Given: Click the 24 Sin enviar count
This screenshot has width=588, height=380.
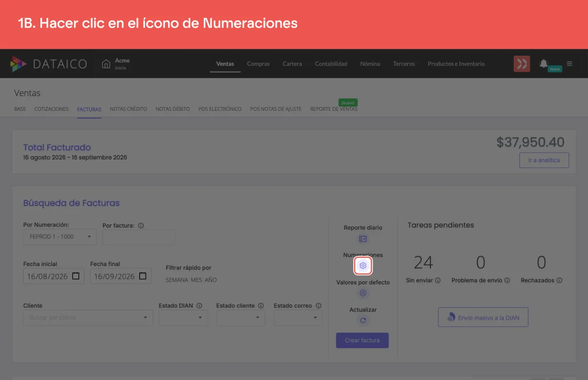Looking at the screenshot, I should (423, 262).
